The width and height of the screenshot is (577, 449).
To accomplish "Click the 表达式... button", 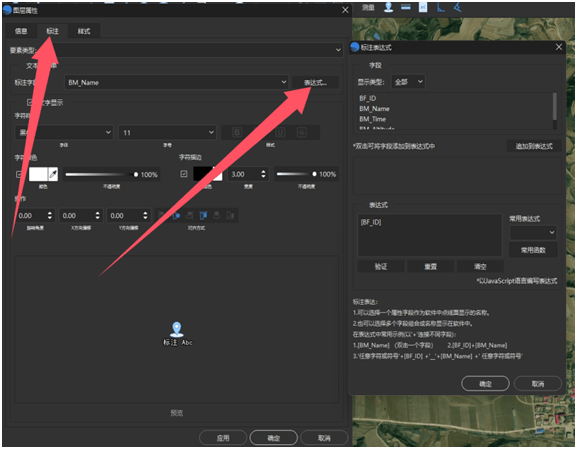I will click(x=315, y=82).
